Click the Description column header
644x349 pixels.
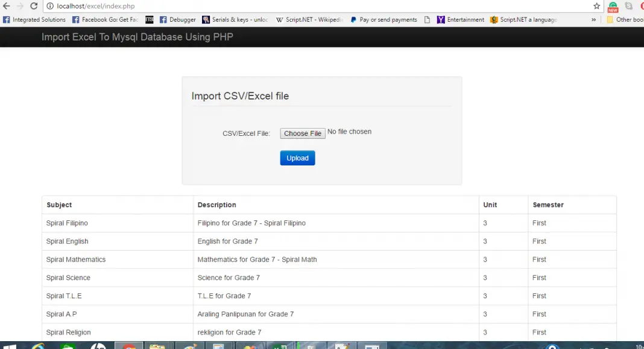point(216,205)
